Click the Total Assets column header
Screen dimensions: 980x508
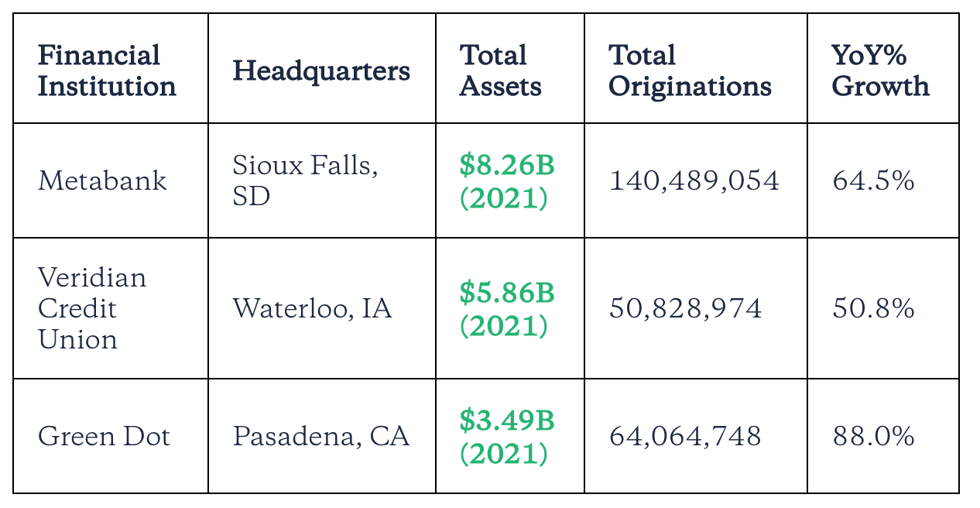pyautogui.click(x=501, y=70)
